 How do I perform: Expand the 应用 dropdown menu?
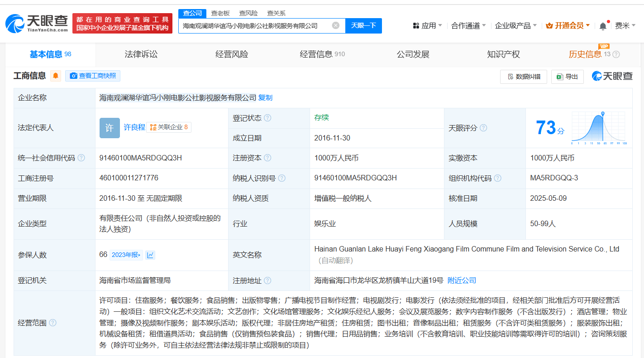coord(428,26)
